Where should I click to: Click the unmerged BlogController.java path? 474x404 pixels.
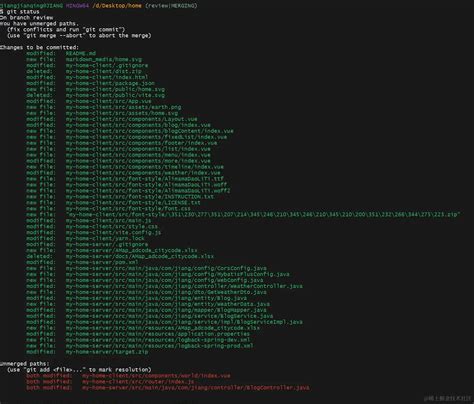click(168, 388)
